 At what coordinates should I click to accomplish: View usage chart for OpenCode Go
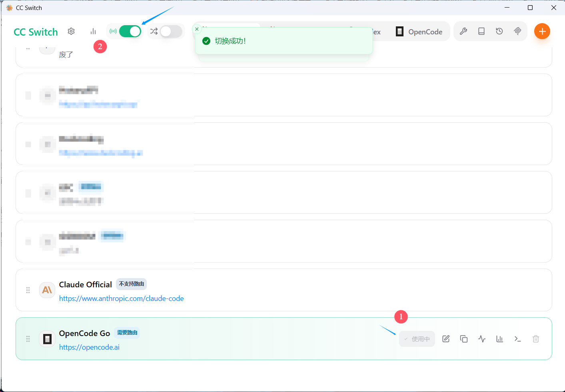pos(500,339)
